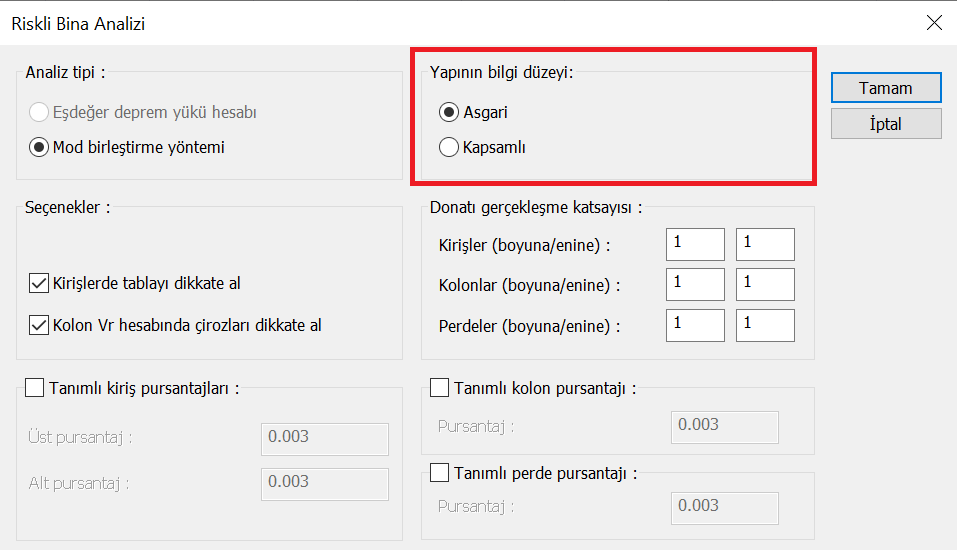This screenshot has height=550, width=957.
Task: Click the kolon Pursantaj value field
Action: pyautogui.click(x=724, y=427)
